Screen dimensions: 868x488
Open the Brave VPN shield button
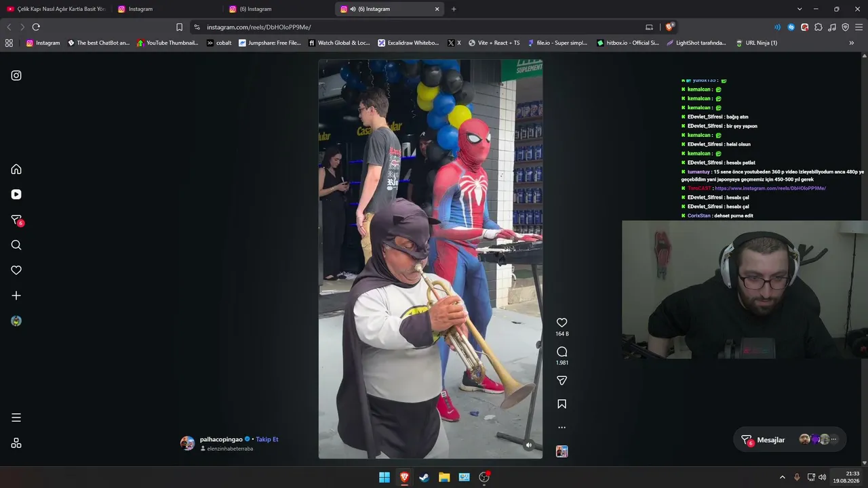coord(845,27)
